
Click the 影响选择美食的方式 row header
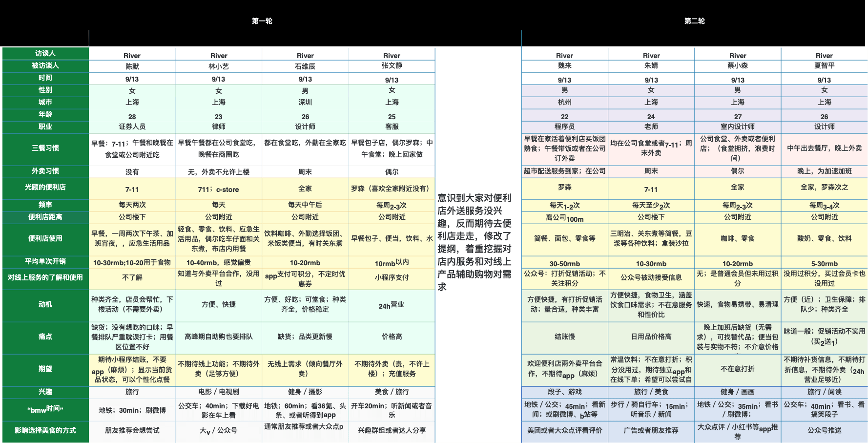point(45,431)
